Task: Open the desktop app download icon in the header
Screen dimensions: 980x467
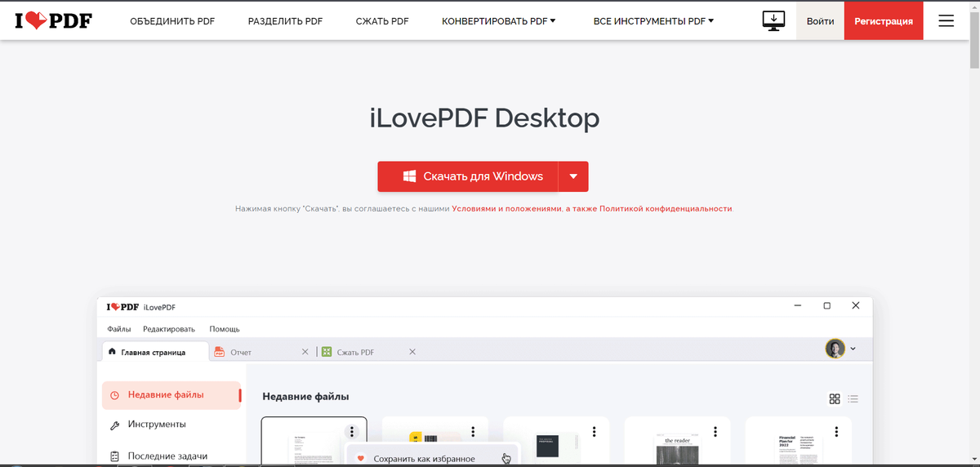Action: (773, 20)
